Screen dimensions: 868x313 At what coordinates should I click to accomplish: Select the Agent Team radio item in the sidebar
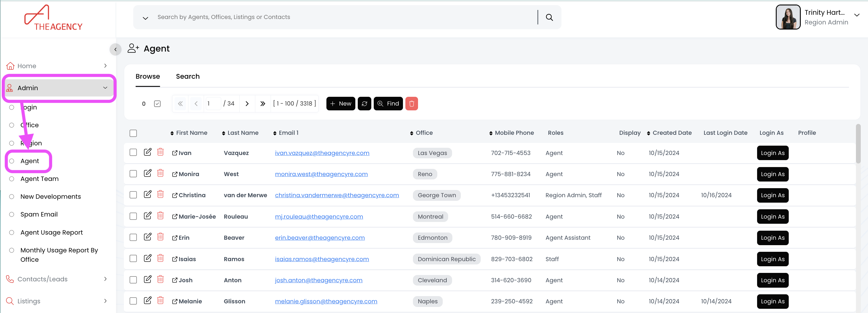click(12, 179)
